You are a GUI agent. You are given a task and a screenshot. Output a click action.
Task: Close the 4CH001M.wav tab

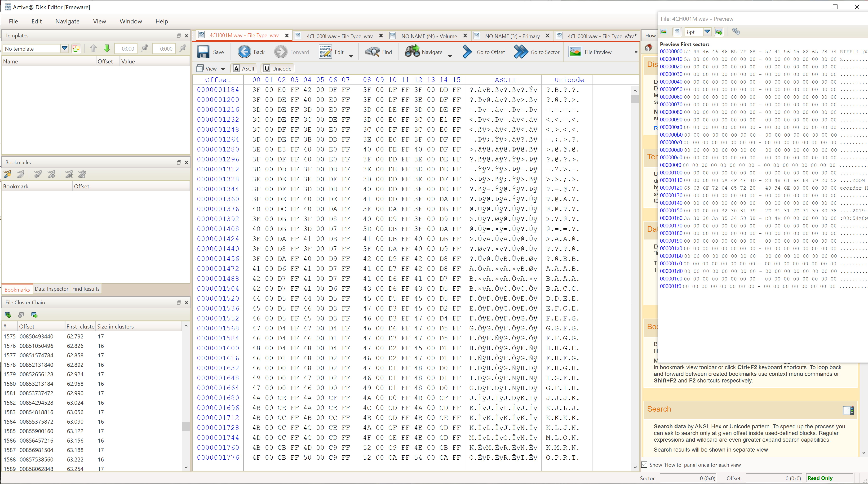pos(287,36)
